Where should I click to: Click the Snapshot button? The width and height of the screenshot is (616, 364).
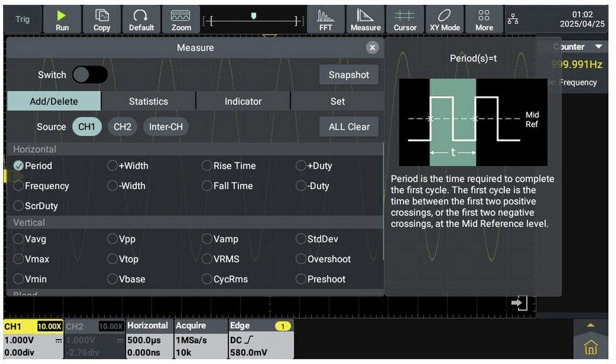point(349,75)
